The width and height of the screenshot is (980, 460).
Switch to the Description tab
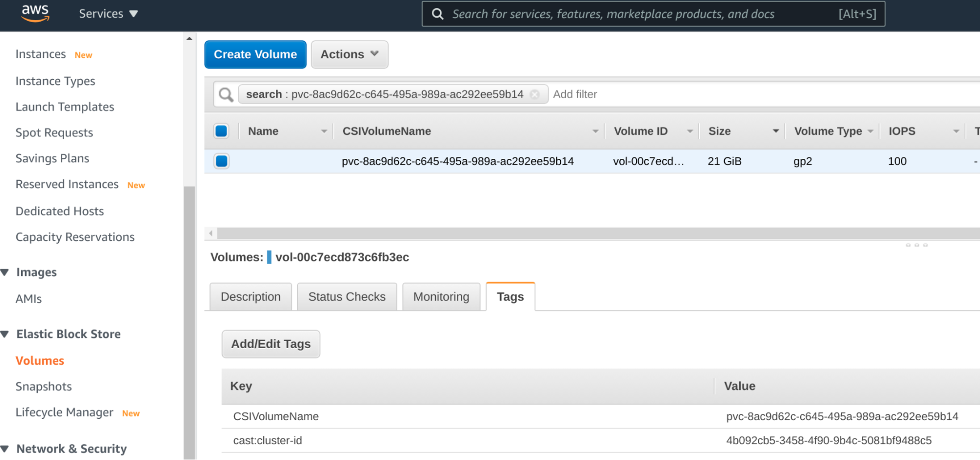pyautogui.click(x=251, y=296)
